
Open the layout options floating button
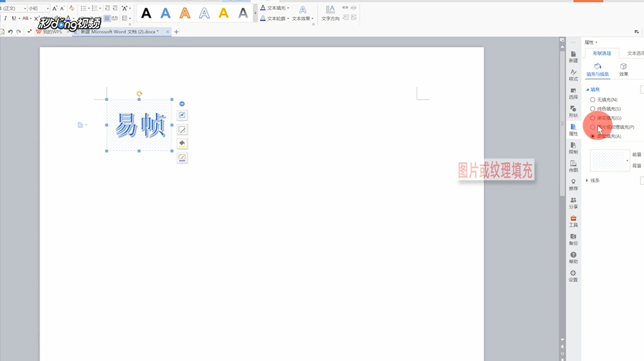click(x=182, y=115)
